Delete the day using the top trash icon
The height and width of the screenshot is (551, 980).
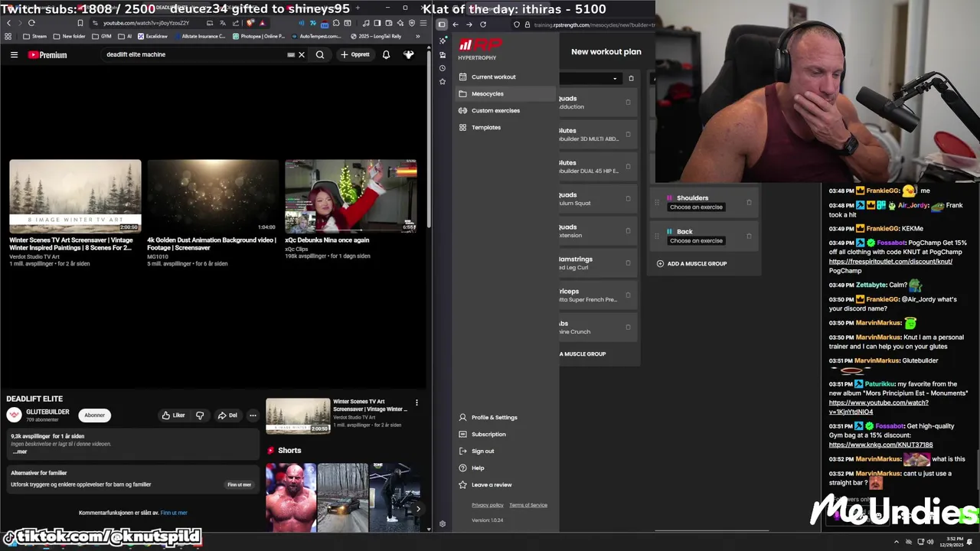tap(631, 78)
